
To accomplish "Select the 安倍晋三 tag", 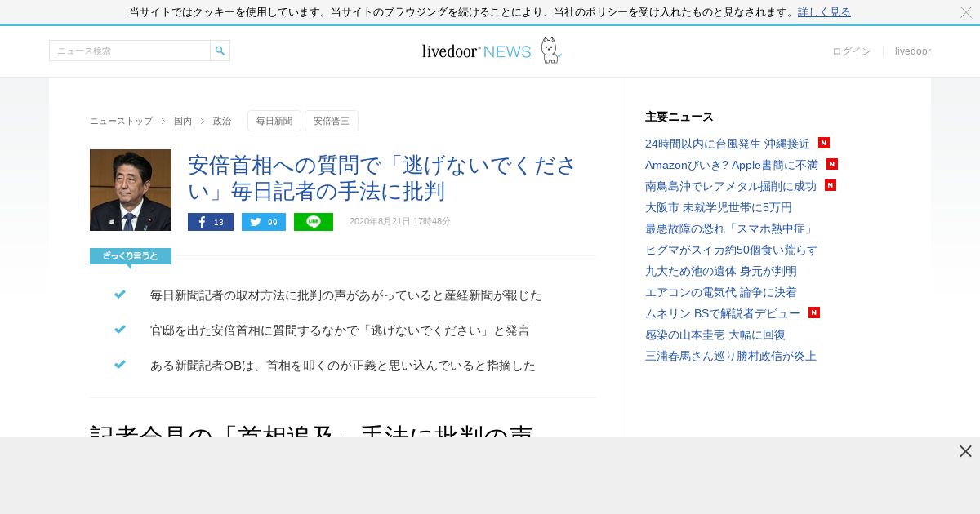I will (332, 121).
